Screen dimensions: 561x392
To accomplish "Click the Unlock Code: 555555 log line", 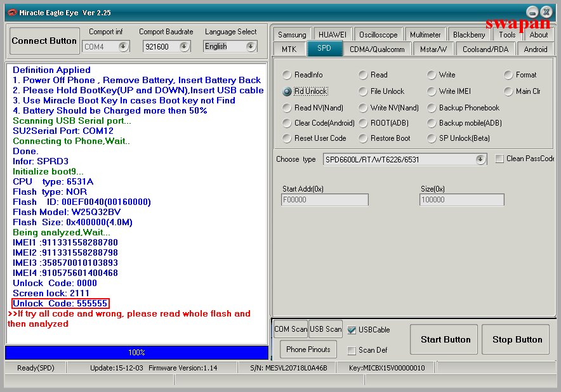I will 60,303.
